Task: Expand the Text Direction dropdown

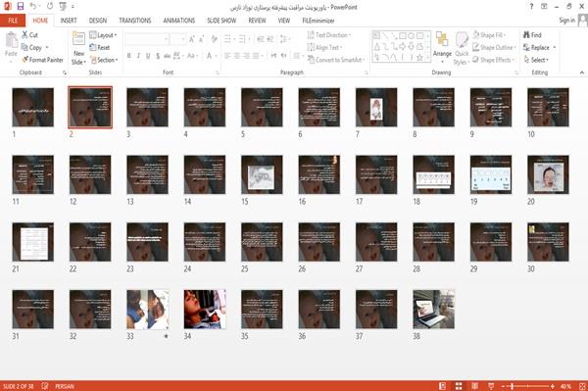Action: (x=329, y=35)
